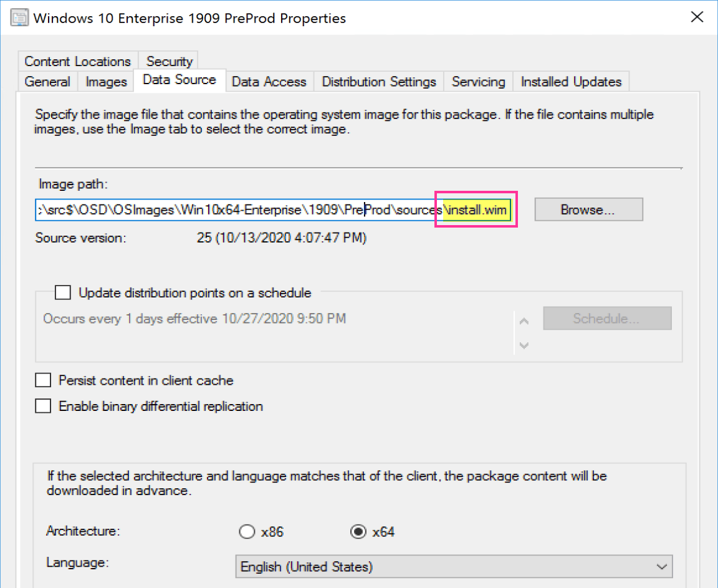Viewport: 718px width, 588px height.
Task: Select the x86 architecture radio button
Action: click(x=247, y=532)
